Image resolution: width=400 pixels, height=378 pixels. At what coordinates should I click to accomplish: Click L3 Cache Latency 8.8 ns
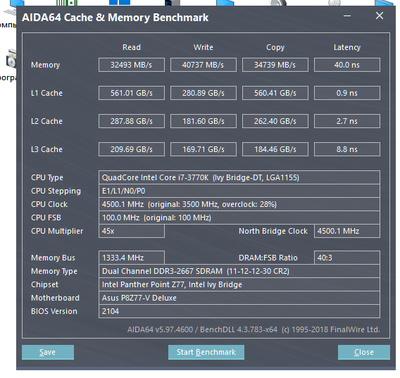pyautogui.click(x=347, y=149)
